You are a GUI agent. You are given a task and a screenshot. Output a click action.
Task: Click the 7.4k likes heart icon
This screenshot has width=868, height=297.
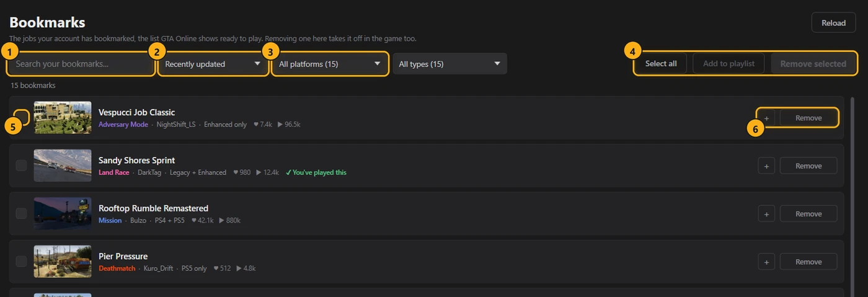[x=256, y=125]
